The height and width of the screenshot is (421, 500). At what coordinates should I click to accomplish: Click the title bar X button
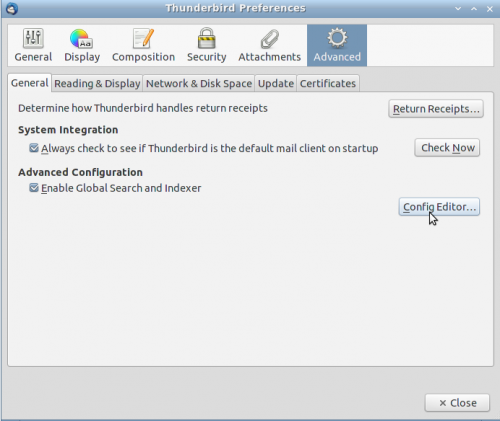click(x=489, y=9)
